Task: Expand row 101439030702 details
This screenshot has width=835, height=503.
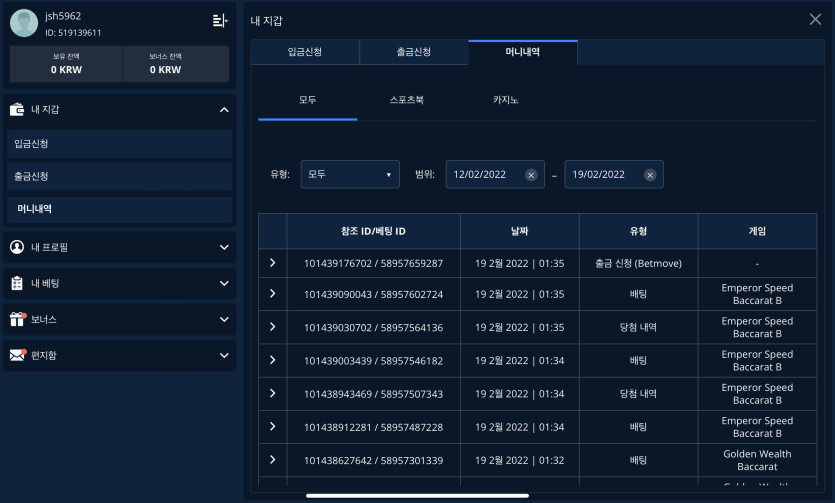Action: 273,326
